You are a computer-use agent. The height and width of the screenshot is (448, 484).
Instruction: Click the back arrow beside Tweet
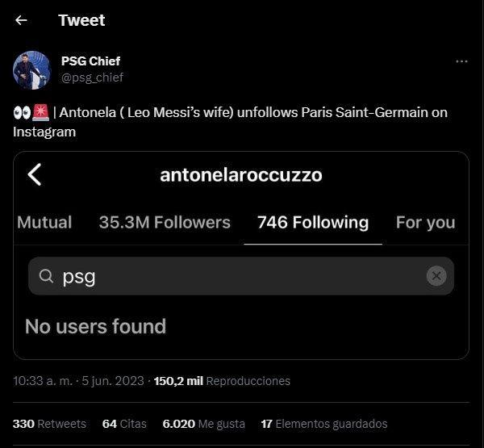[21, 20]
